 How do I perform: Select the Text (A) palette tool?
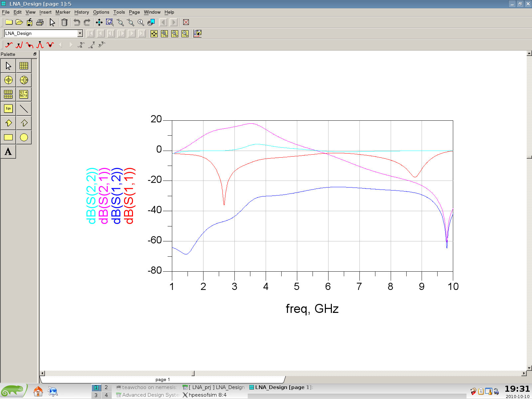click(8, 152)
